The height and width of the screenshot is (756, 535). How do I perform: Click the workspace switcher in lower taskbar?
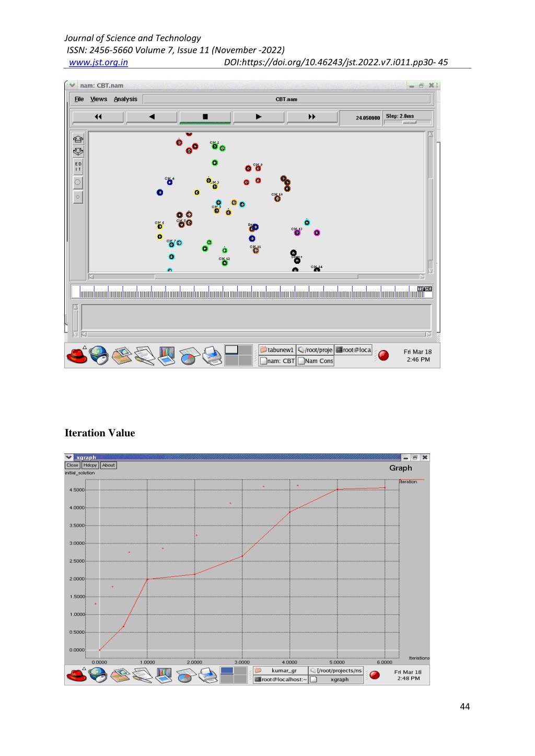click(233, 675)
